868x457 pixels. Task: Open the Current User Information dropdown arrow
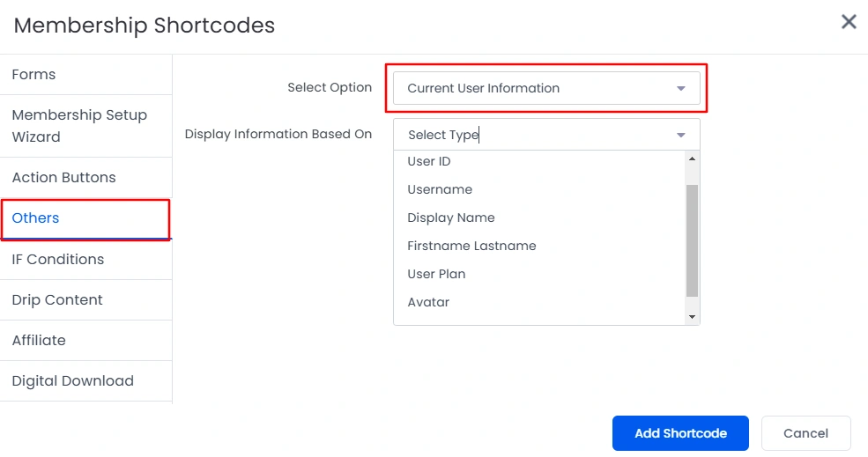(681, 89)
